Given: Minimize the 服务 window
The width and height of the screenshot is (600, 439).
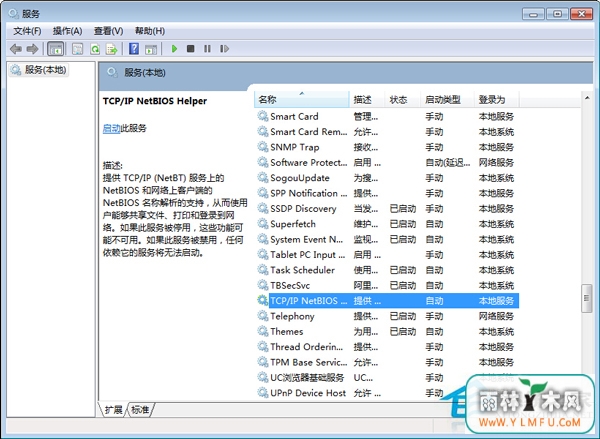Looking at the screenshot, I should click(533, 14).
